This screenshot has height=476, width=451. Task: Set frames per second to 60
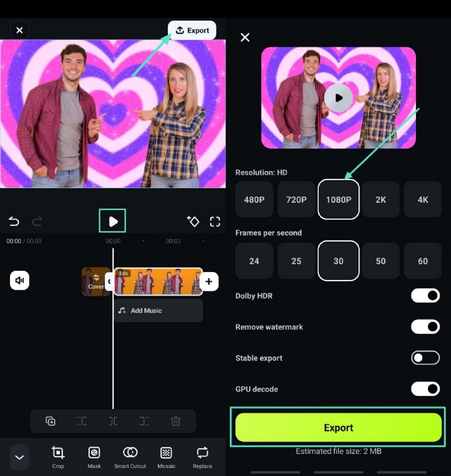[x=423, y=261]
